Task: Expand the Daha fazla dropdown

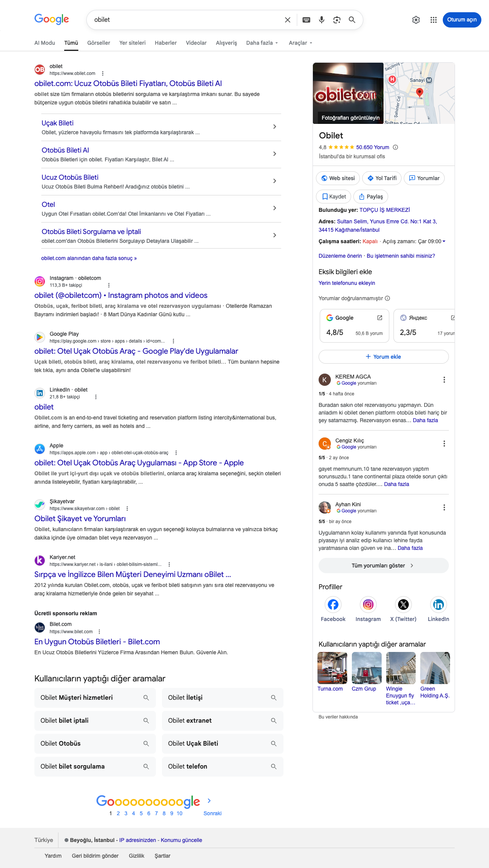Action: (262, 43)
